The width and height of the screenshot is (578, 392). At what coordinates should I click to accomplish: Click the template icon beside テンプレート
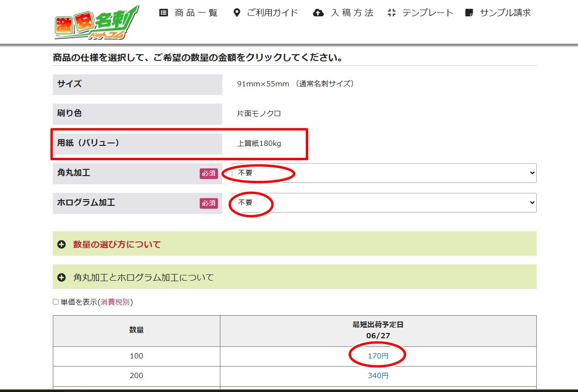pos(392,13)
